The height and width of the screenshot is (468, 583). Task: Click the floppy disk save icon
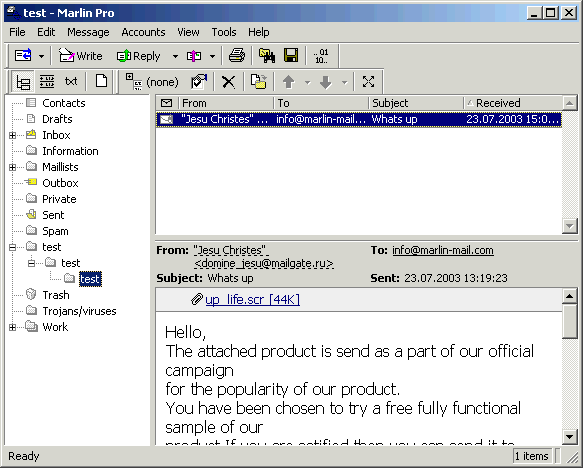point(291,56)
